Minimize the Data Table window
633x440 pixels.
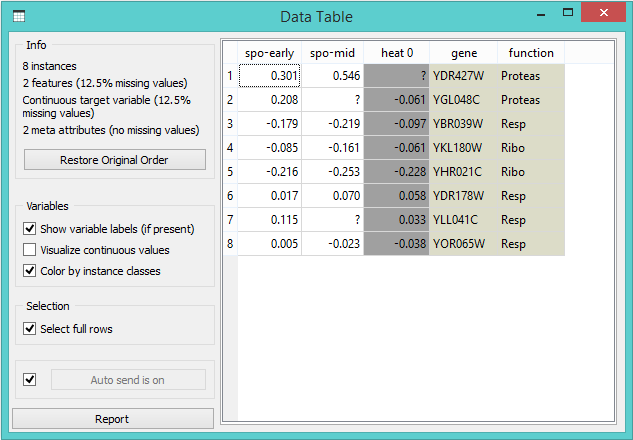(x=541, y=14)
